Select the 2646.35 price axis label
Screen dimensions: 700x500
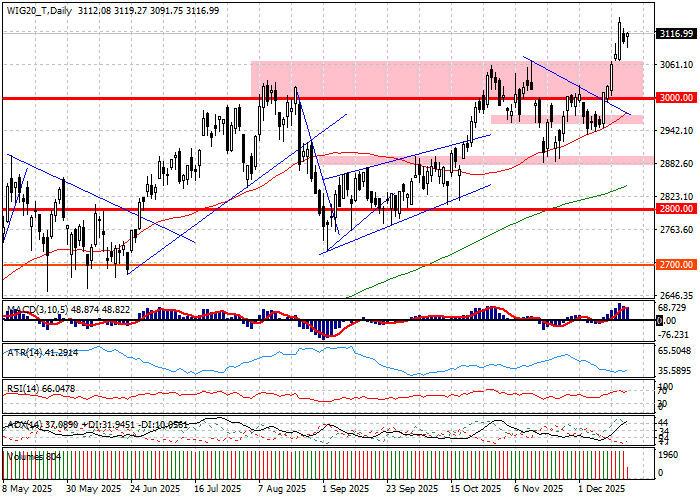point(676,296)
